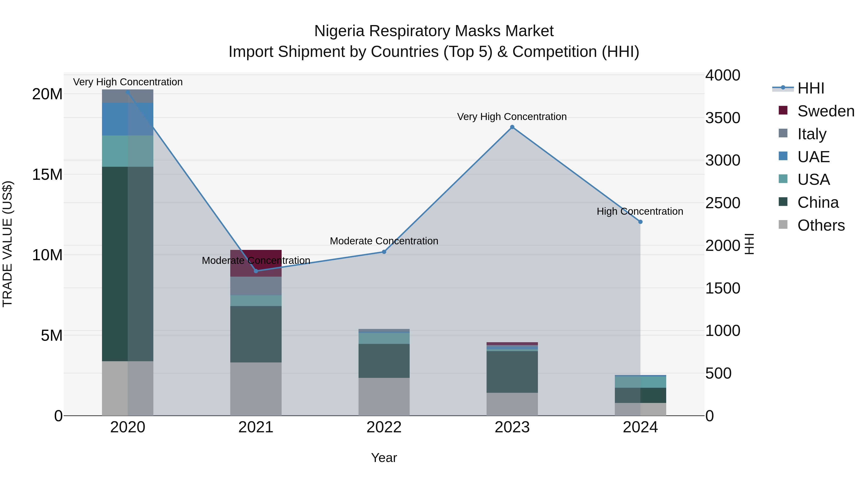Click the 3500 tick on HHI axis
The height and width of the screenshot is (488, 868).
click(723, 118)
